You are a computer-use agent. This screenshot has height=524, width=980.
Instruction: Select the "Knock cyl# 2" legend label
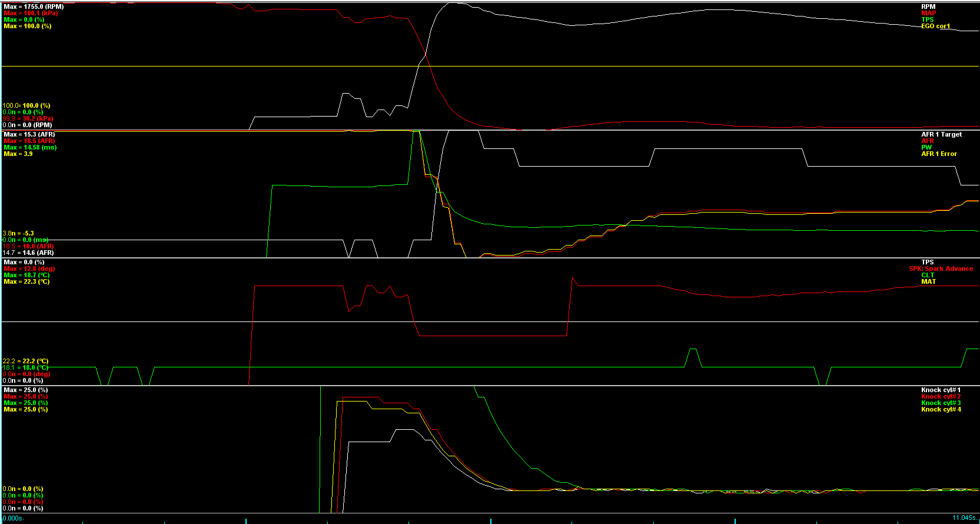941,397
